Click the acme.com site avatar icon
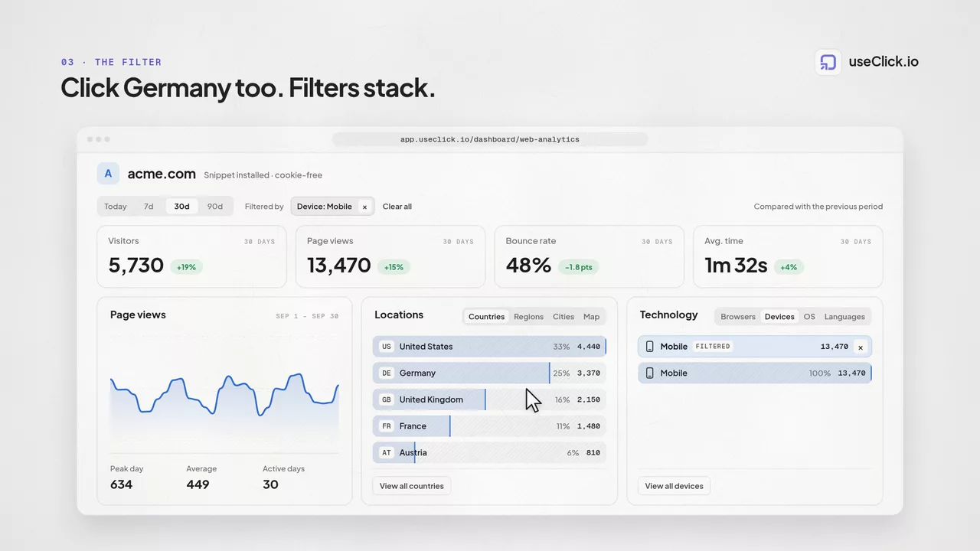 pyautogui.click(x=108, y=174)
